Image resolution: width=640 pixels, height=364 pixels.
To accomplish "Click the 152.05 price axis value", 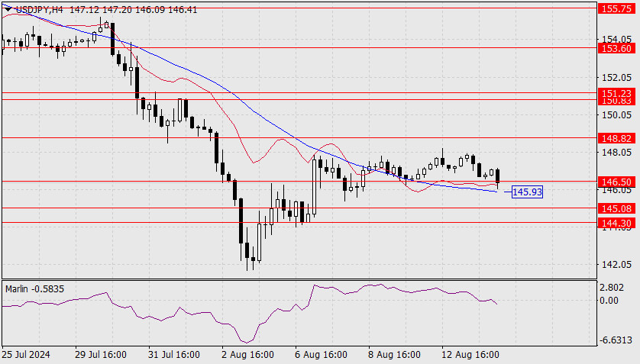I will (x=617, y=77).
